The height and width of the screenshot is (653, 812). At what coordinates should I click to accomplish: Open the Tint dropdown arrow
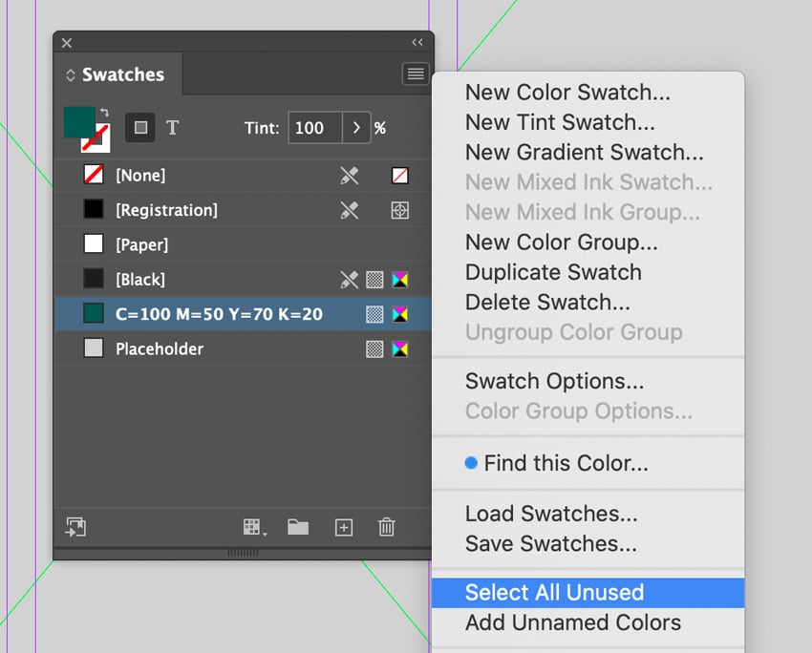point(354,127)
